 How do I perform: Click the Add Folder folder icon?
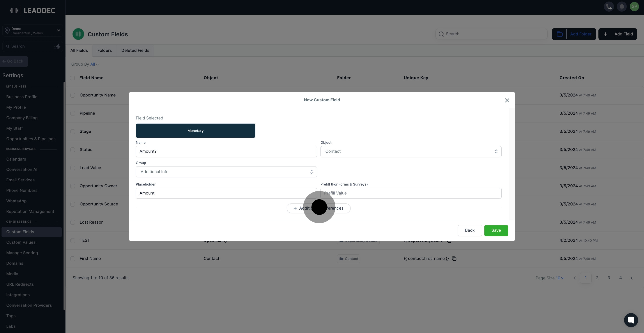pyautogui.click(x=559, y=34)
